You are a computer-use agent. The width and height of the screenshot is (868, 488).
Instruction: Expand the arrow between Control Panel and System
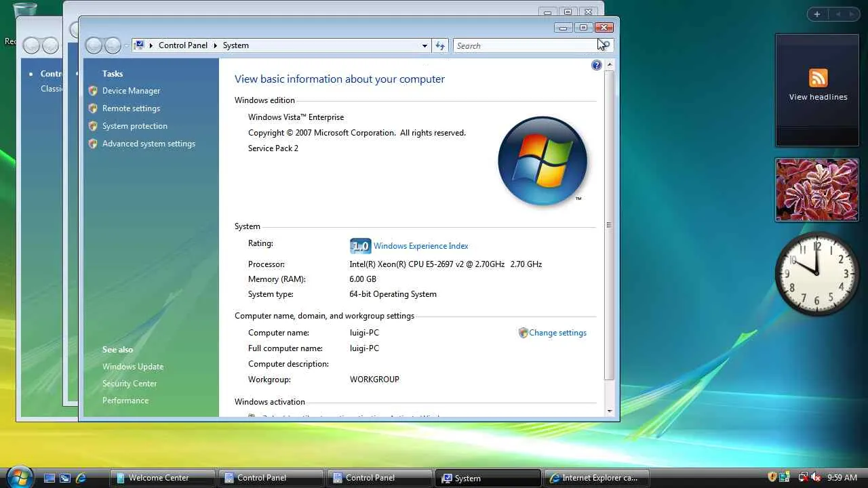pyautogui.click(x=216, y=45)
